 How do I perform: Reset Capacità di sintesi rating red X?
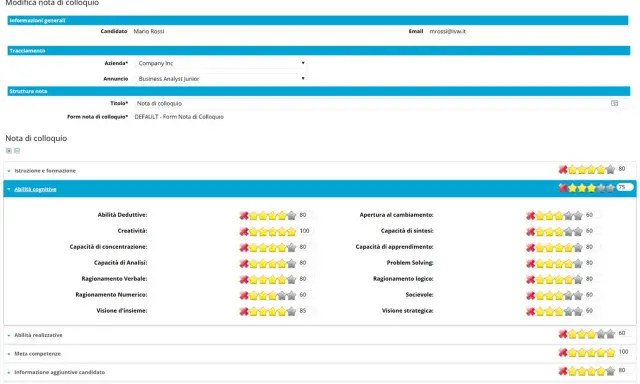coord(530,231)
